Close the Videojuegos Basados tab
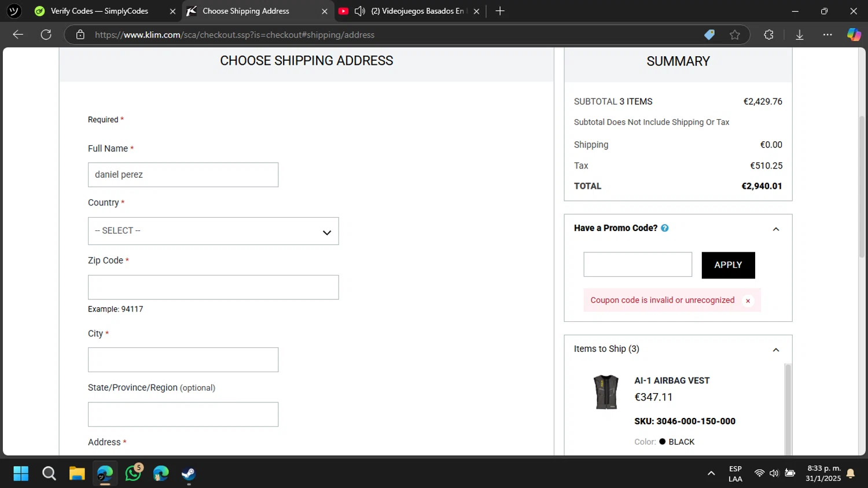 [476, 11]
